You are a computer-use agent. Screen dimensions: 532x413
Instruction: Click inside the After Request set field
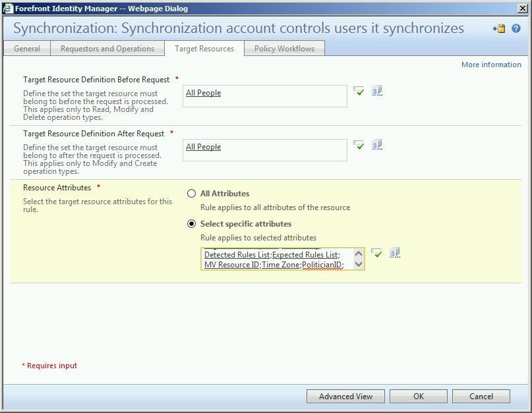[x=264, y=150]
